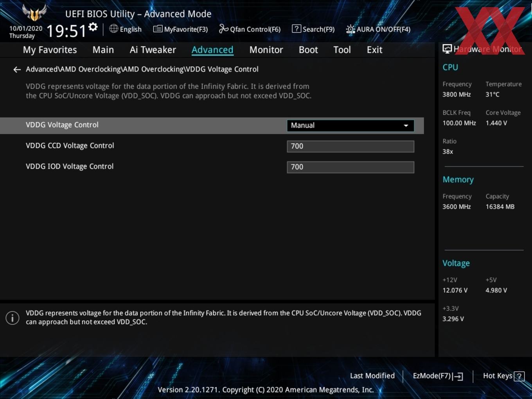Select the Exit tab
532x399 pixels.
coord(374,50)
